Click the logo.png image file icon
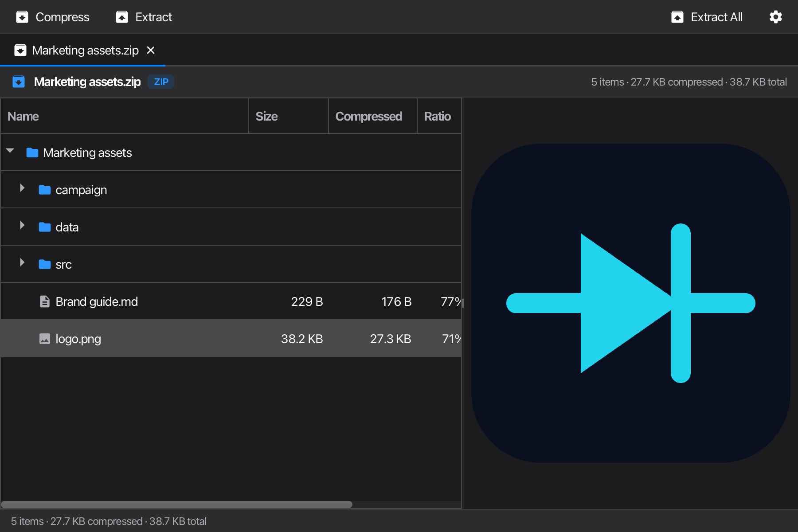The width and height of the screenshot is (798, 532). (x=45, y=339)
